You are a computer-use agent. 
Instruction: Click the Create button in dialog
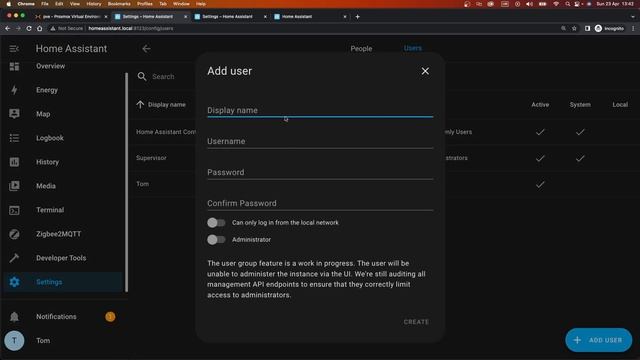[416, 322]
